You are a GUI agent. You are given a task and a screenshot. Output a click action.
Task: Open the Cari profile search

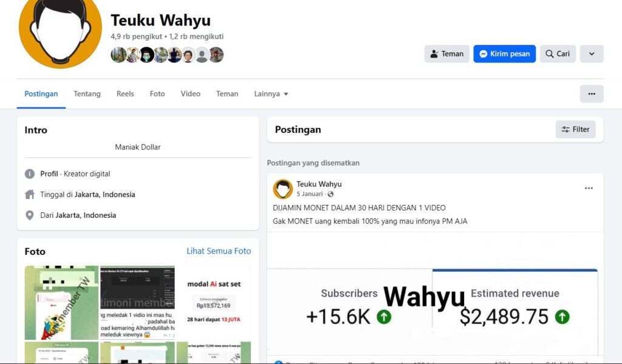[558, 54]
